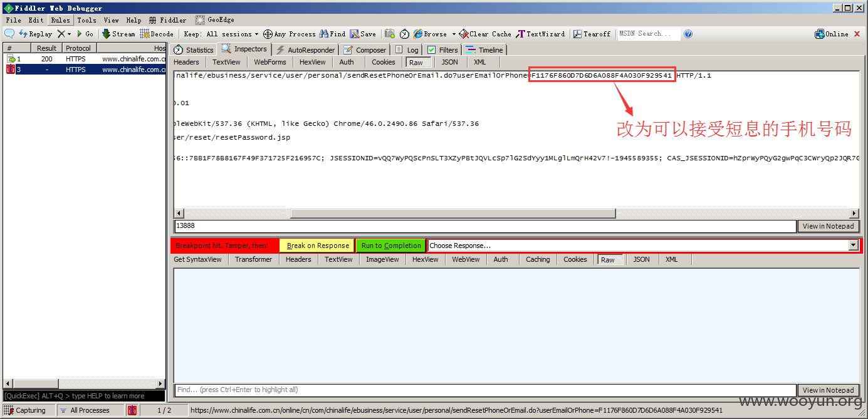Click the timer clock toolbar icon
Screen dimensions: 868x419
pos(404,34)
